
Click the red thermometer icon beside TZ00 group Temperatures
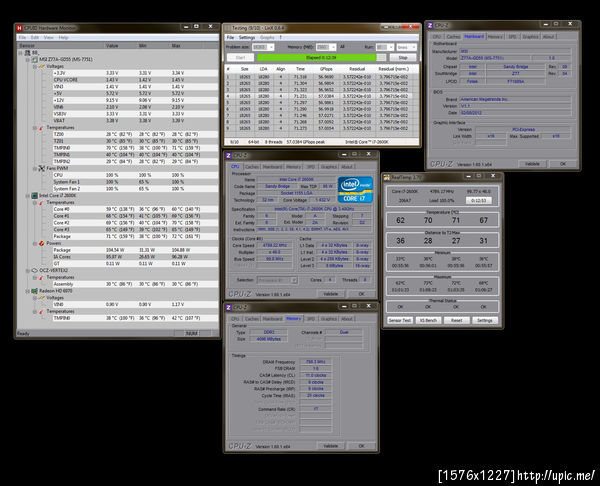(x=41, y=127)
